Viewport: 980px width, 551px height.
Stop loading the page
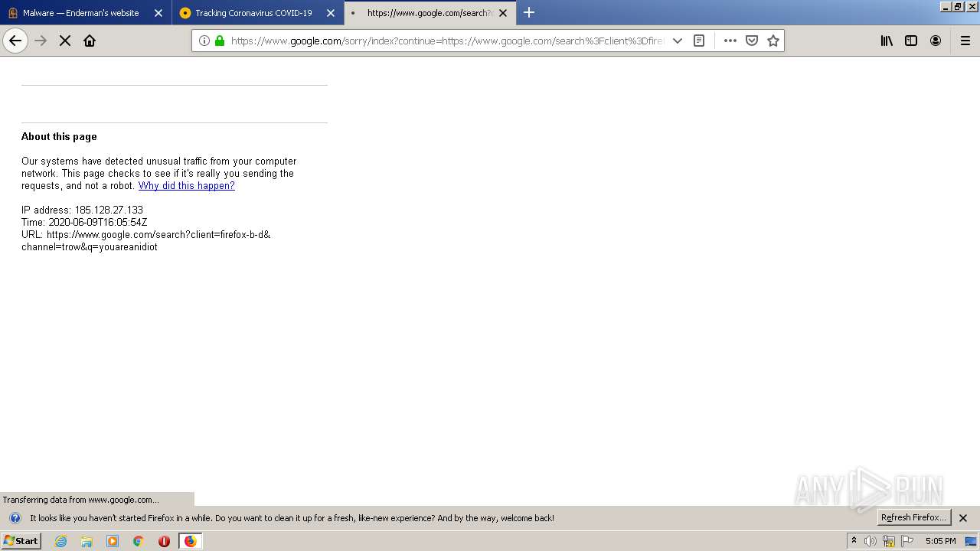coord(65,41)
